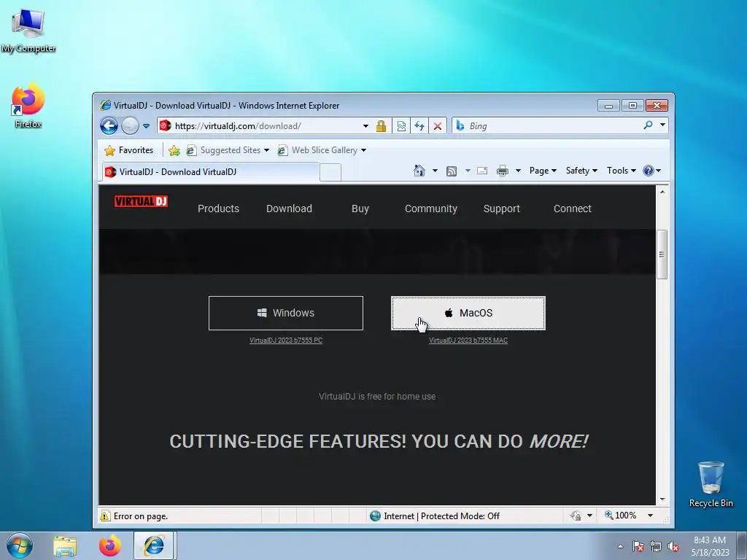747x560 pixels.
Task: Open VirtualDJ 2023 b7555 MAC link
Action: 468,341
